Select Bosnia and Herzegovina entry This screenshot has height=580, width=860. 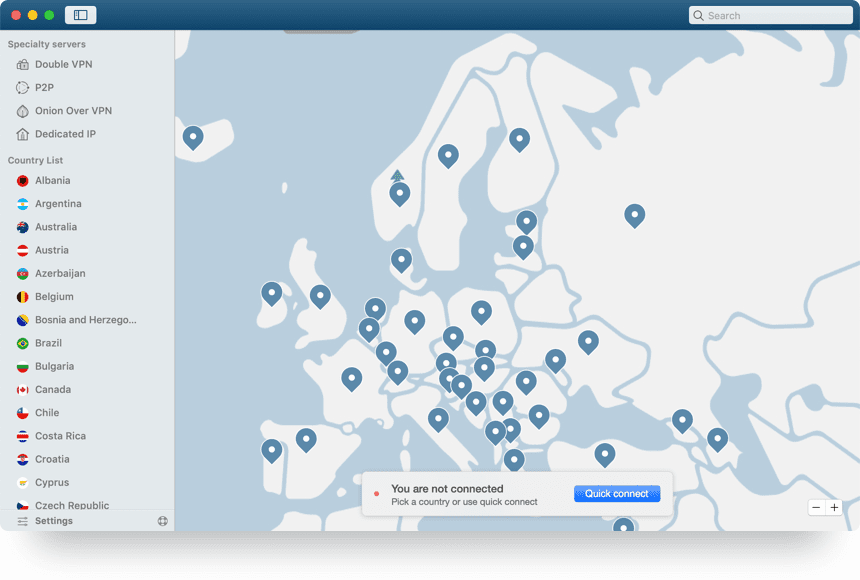tap(88, 320)
